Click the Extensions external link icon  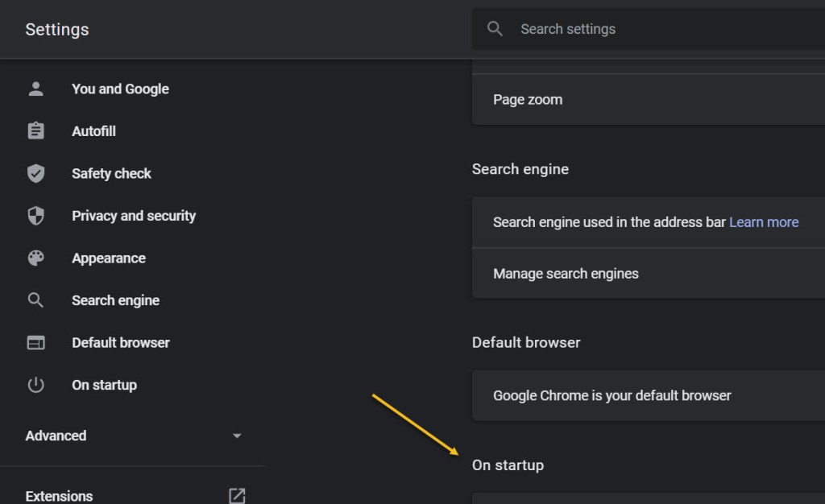[x=236, y=496]
